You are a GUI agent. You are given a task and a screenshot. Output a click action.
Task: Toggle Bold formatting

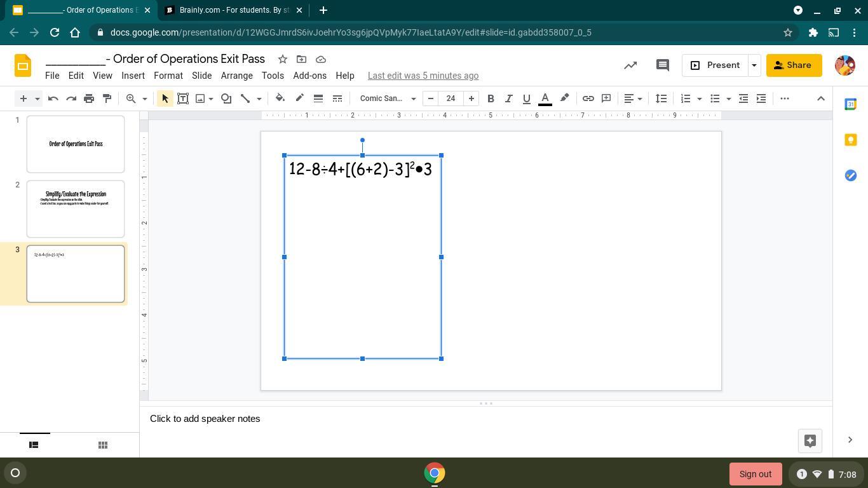pos(491,98)
